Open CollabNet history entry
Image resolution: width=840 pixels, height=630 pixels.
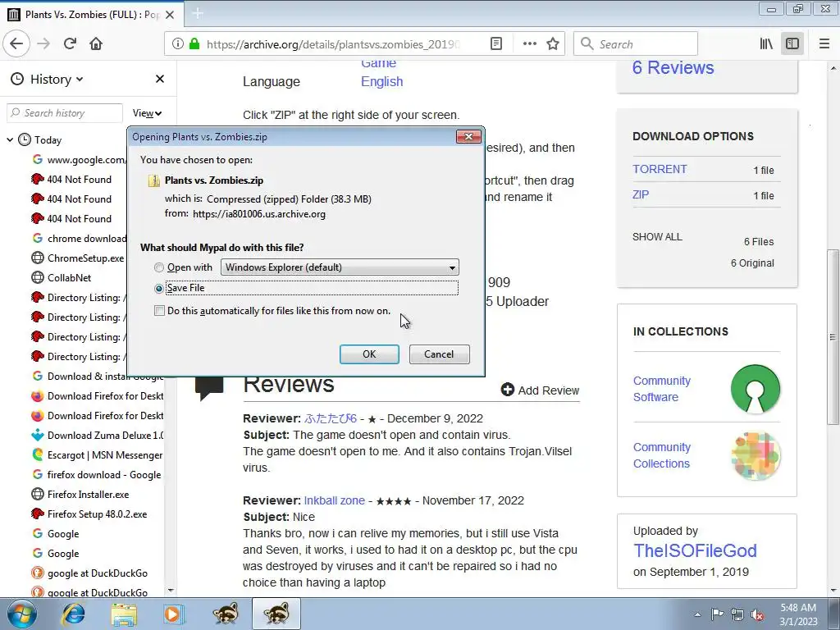69,278
